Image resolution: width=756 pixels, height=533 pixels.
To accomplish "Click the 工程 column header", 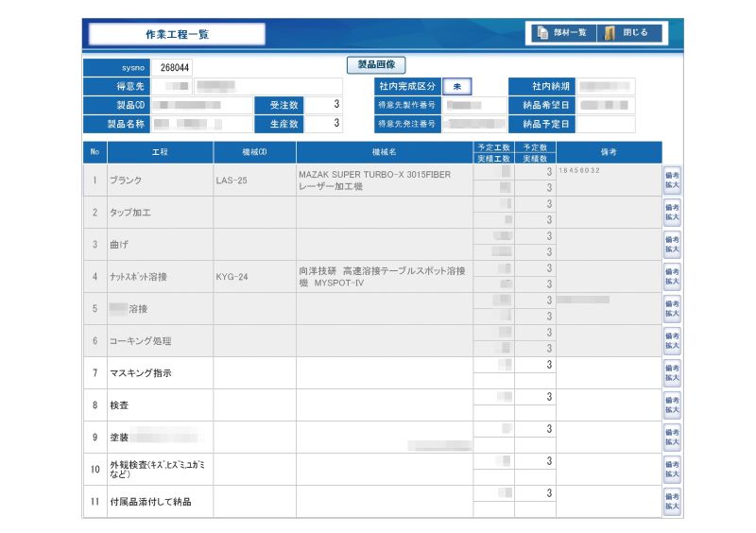I will (160, 151).
